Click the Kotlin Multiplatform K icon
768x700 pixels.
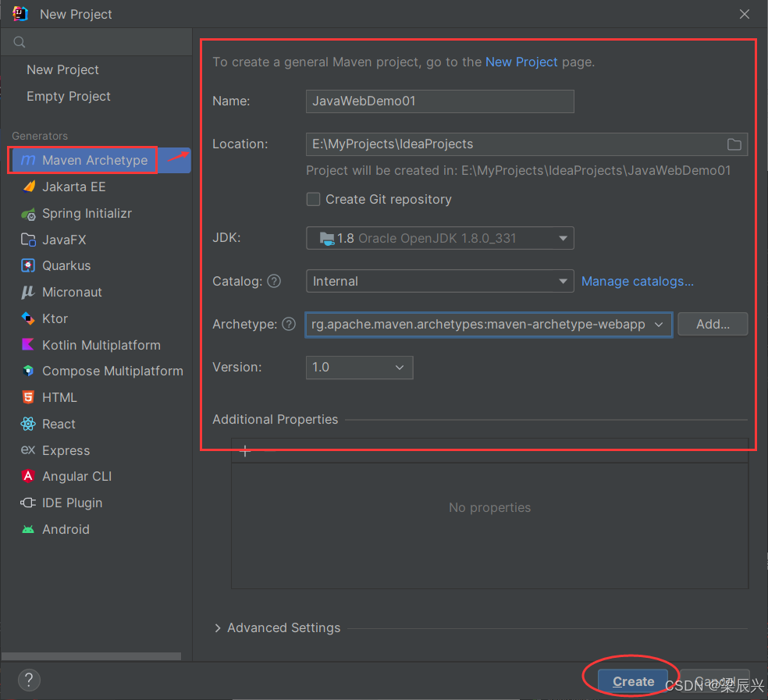point(28,345)
